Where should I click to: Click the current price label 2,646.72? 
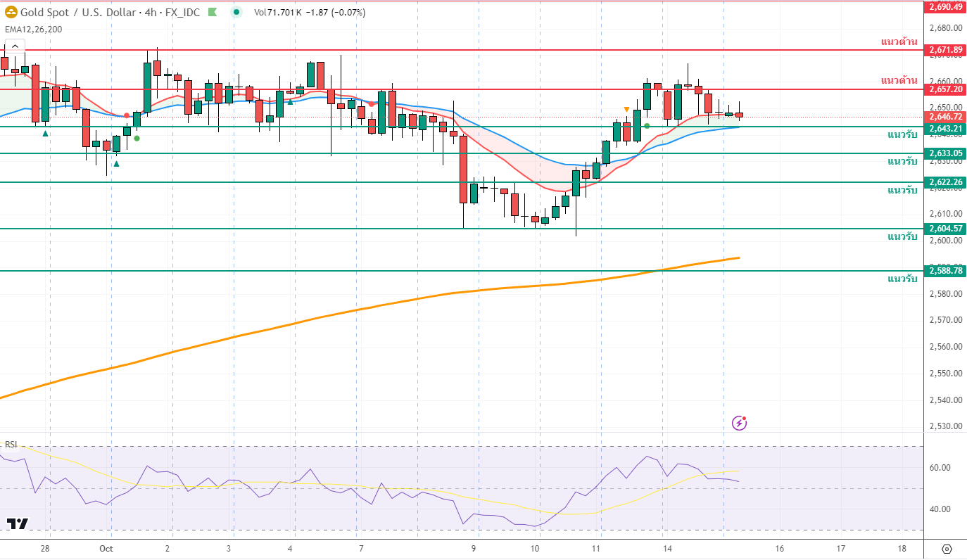pyautogui.click(x=945, y=116)
